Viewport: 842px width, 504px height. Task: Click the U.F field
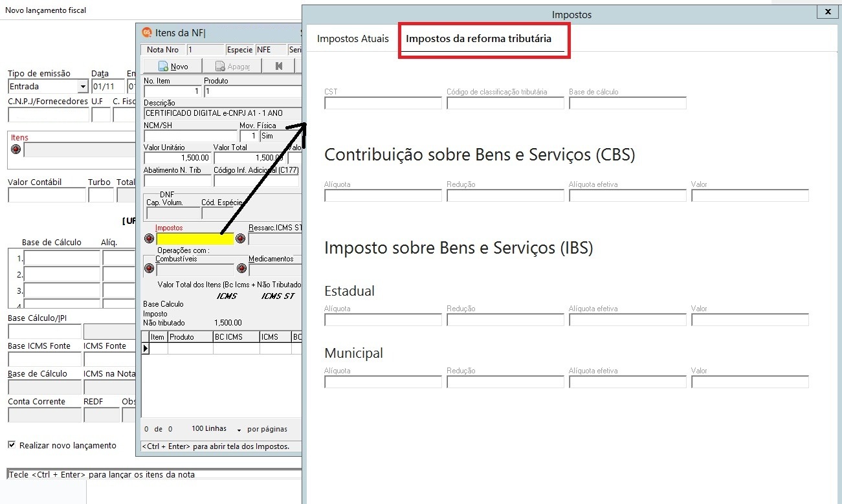(x=101, y=115)
